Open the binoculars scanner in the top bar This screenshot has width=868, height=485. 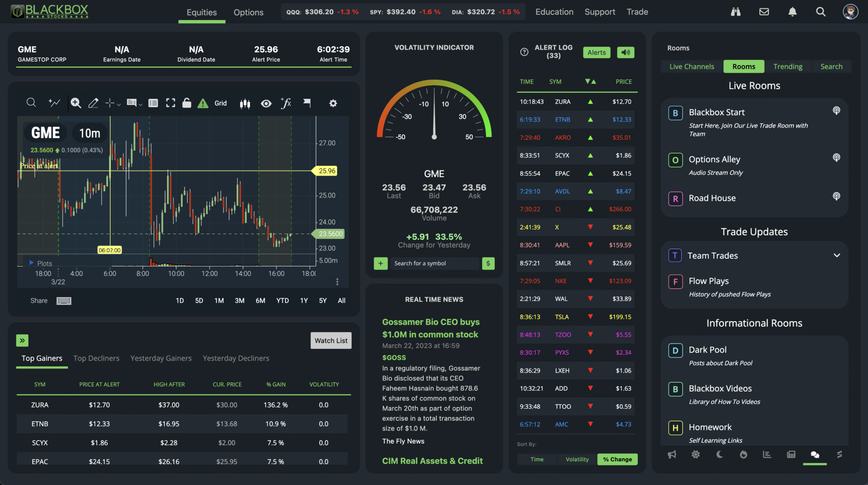click(x=735, y=11)
